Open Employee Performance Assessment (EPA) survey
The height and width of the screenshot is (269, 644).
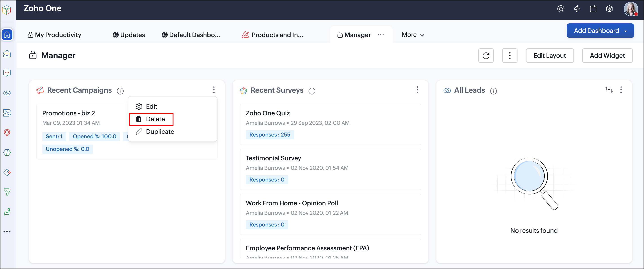(x=307, y=248)
